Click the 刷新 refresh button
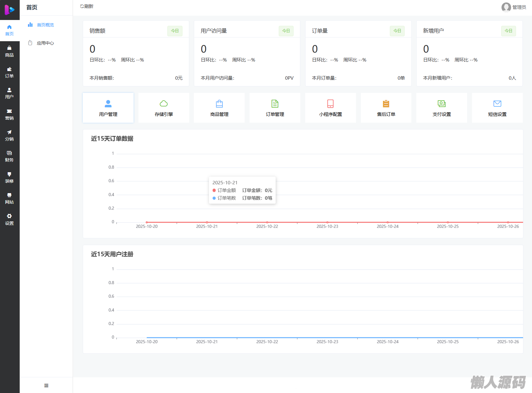Image resolution: width=532 pixels, height=393 pixels. 87,6
